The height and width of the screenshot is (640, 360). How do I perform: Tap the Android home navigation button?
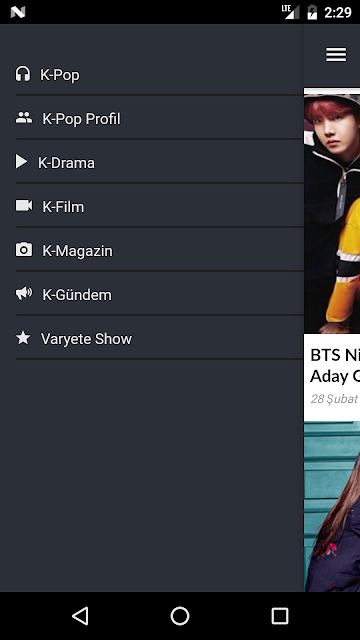[x=180, y=616]
